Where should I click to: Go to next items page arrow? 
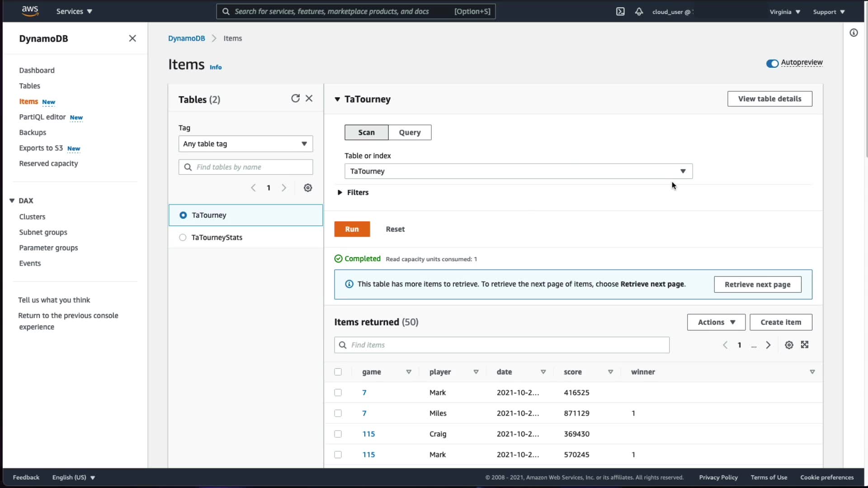point(768,345)
